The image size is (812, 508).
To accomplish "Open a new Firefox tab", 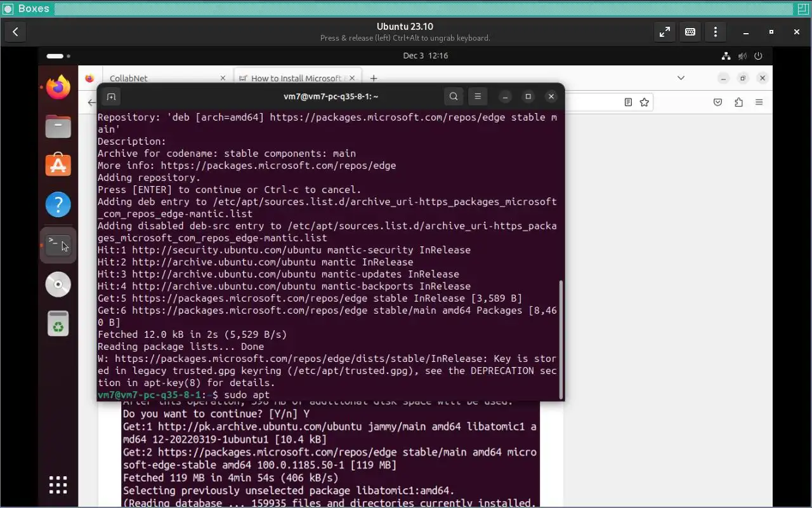I will (x=374, y=78).
